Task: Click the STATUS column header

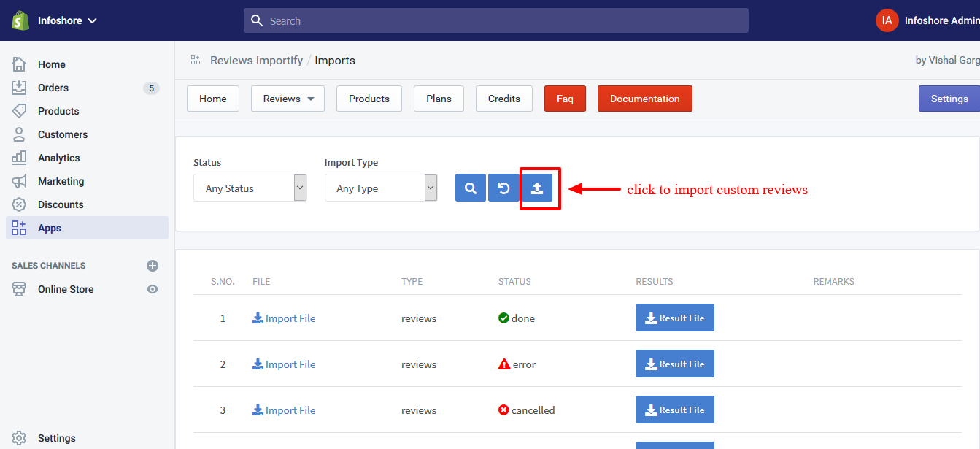Action: (514, 282)
